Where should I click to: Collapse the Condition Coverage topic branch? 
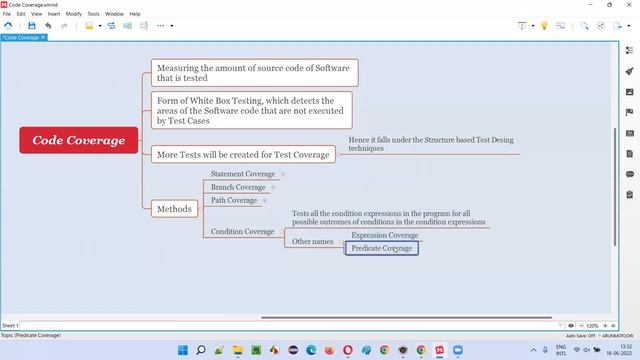click(x=281, y=231)
